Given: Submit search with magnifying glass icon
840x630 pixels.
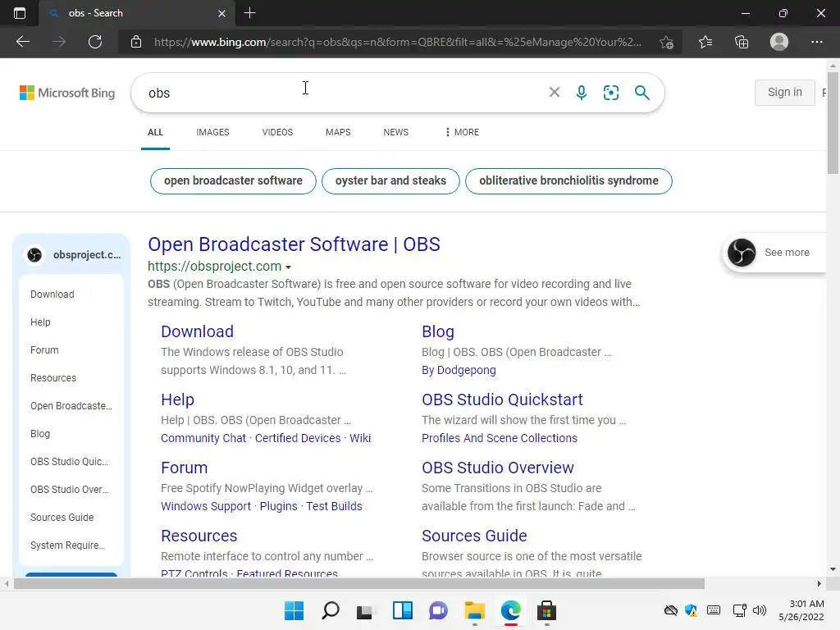Looking at the screenshot, I should coord(641,93).
